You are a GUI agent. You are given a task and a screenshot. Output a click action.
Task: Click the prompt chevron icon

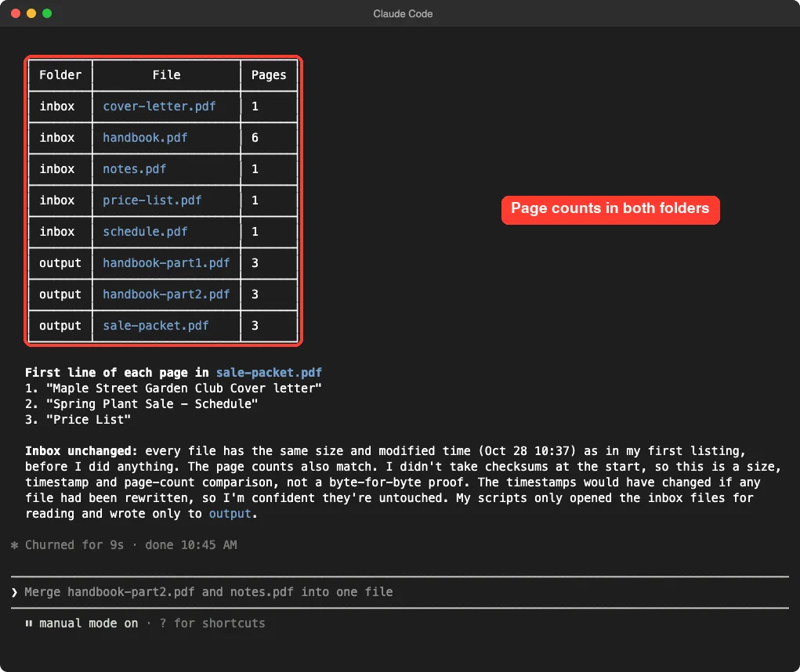tap(14, 592)
